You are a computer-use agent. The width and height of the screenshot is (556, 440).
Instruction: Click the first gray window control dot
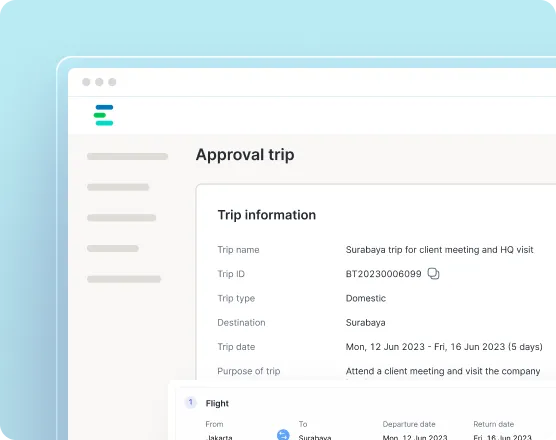(86, 82)
